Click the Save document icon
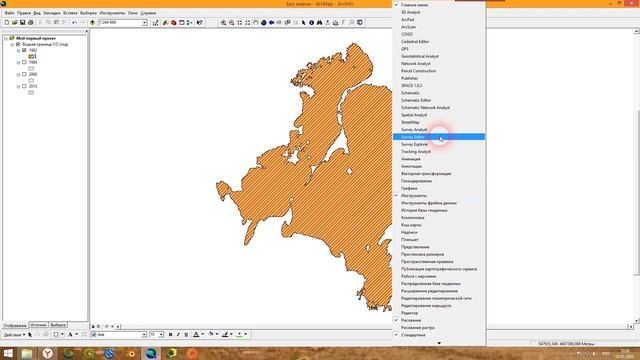640x360 pixels. point(22,22)
